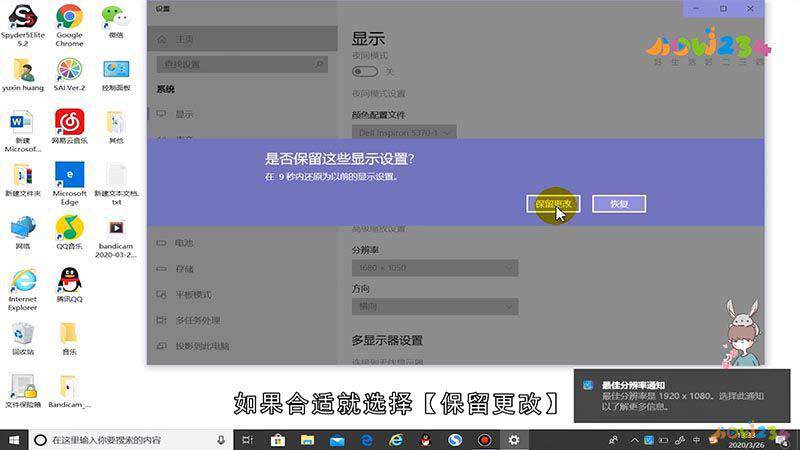Select 投影到此电脑 in Settings sidebar
800x450 pixels.
(242, 346)
